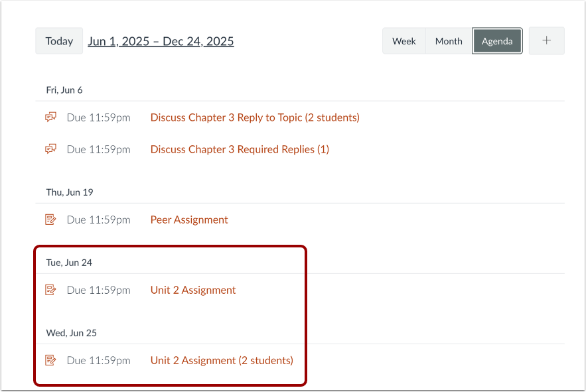This screenshot has height=392, width=586.
Task: Open Unit 2 Assignment for 2 students
Action: click(x=221, y=359)
